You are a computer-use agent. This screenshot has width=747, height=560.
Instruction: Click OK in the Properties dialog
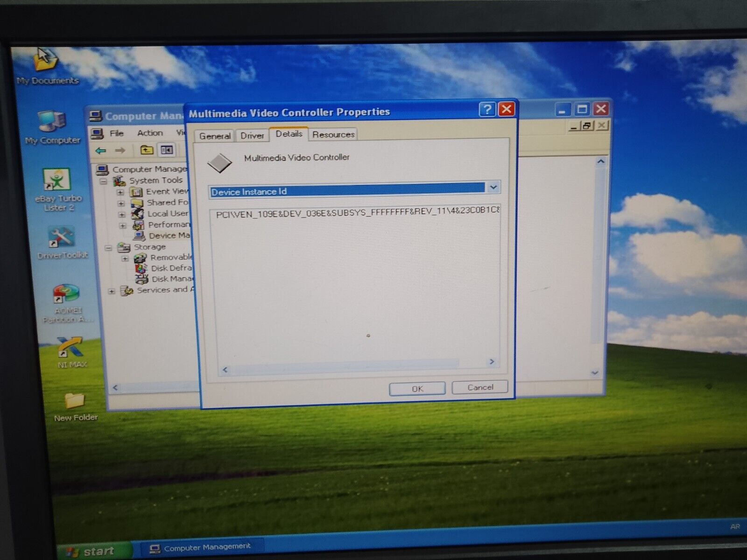[x=417, y=388]
